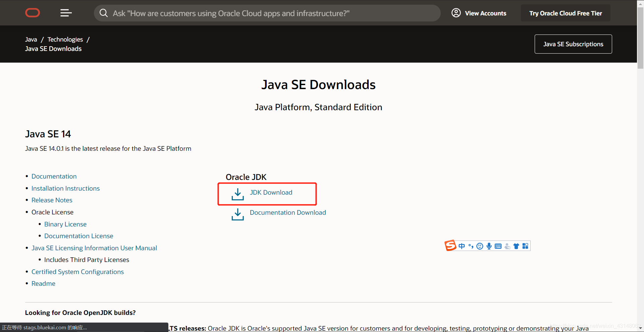
Task: Click Java SE Subscriptions button
Action: tap(573, 44)
